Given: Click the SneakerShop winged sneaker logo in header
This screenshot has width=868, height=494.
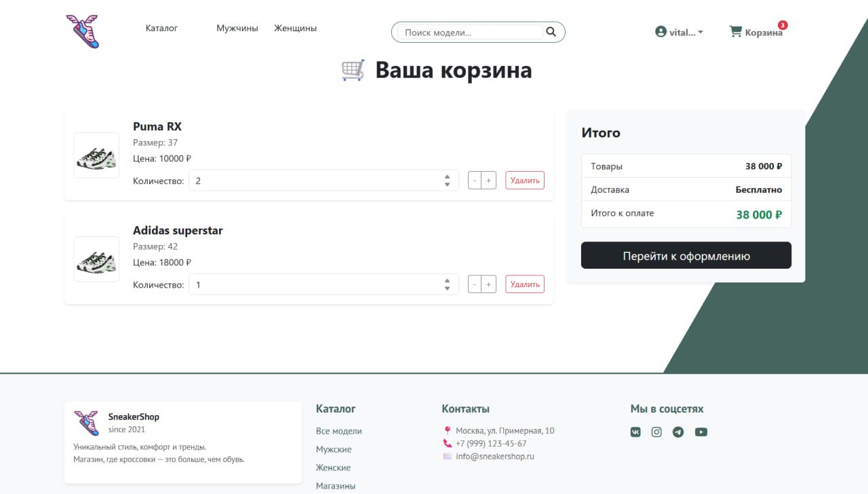Looking at the screenshot, I should point(83,31).
